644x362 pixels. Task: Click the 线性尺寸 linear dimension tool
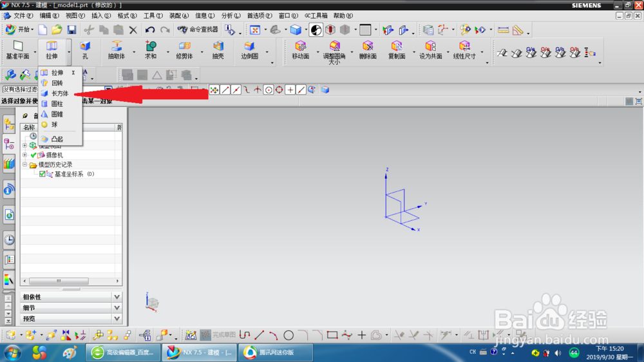[464, 50]
